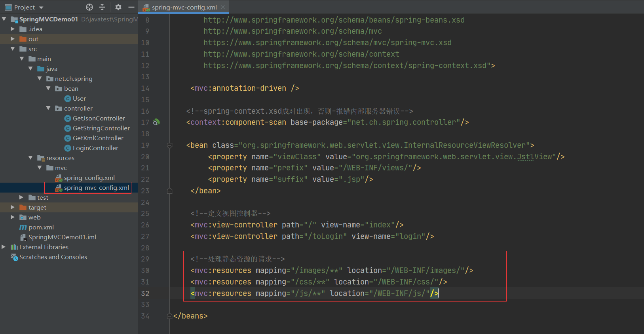Collapse the java folder

point(30,69)
